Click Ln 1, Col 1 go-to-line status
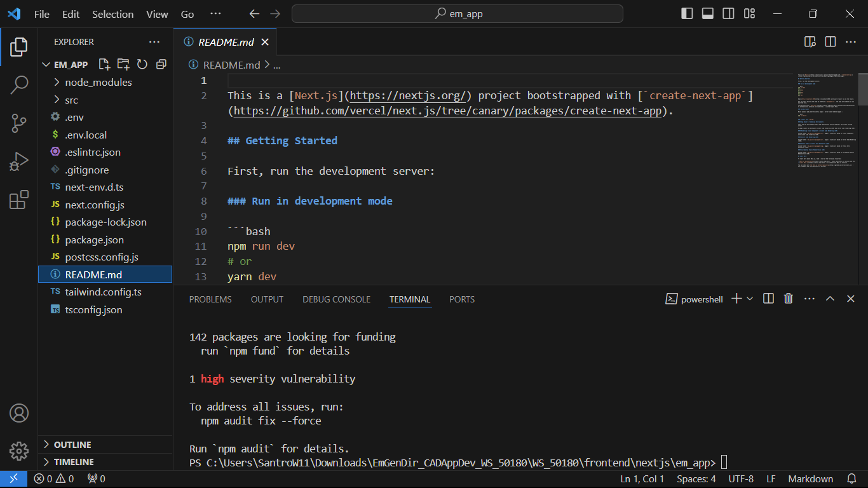Viewport: 868px width, 488px height. (642, 479)
